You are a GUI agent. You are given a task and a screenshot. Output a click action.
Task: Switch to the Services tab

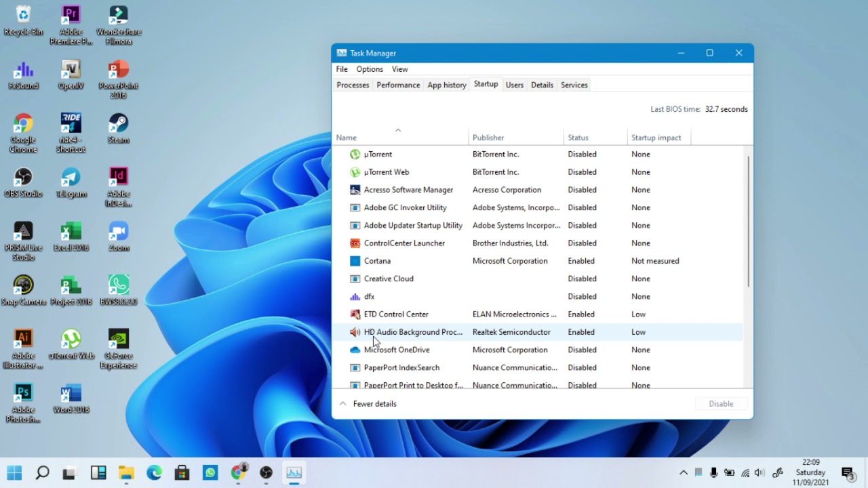[574, 85]
